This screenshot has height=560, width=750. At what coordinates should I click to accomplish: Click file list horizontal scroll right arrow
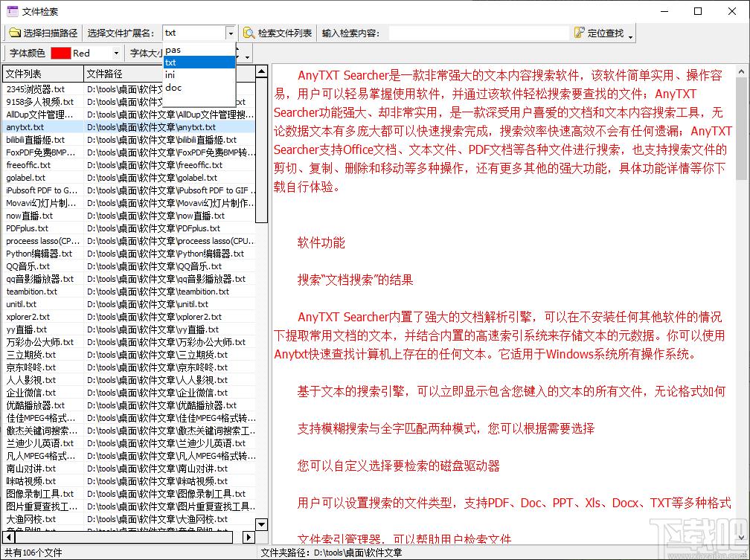tap(249, 537)
